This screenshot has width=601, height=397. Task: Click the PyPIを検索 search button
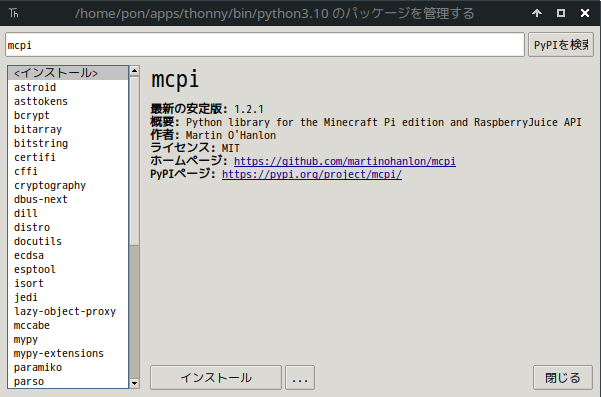tap(561, 45)
